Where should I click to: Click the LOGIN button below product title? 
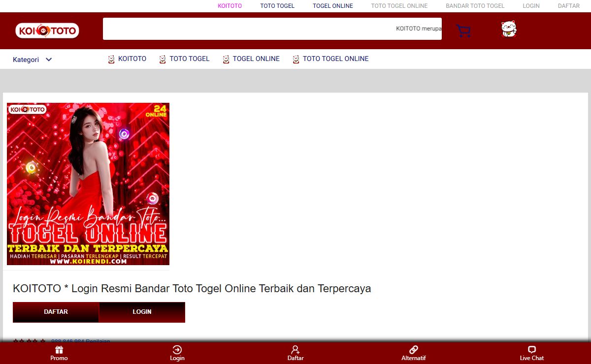(x=142, y=312)
